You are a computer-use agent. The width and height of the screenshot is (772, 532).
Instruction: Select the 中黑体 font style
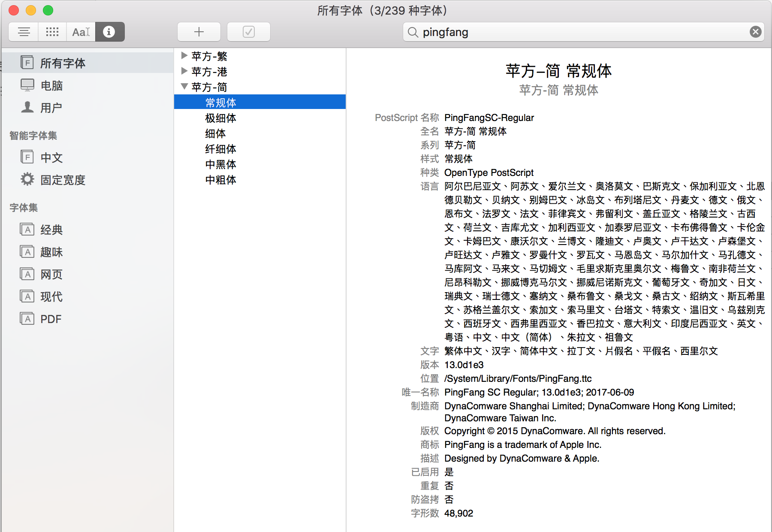260,164
